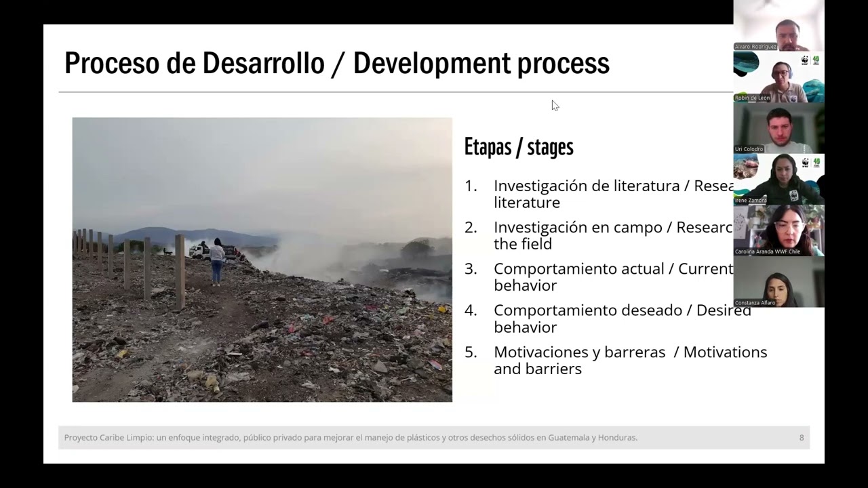This screenshot has height=488, width=868.
Task: Select Irene Zamora's video thumbnail
Action: pos(778,180)
